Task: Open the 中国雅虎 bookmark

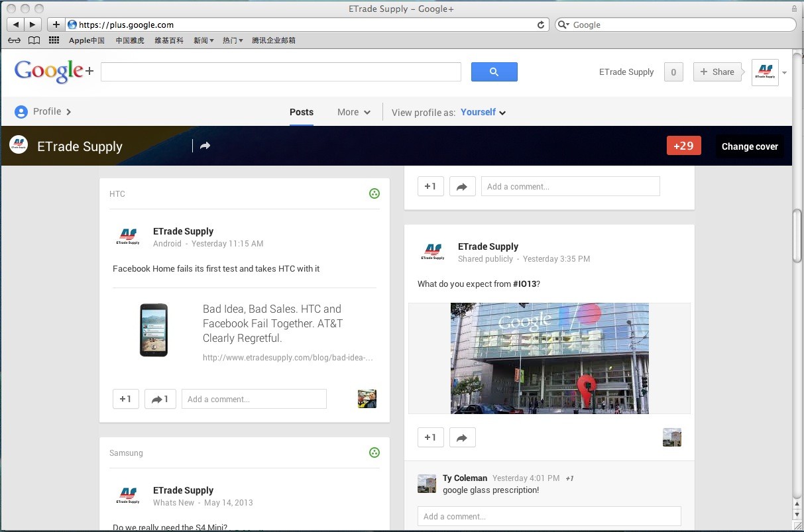Action: point(130,40)
